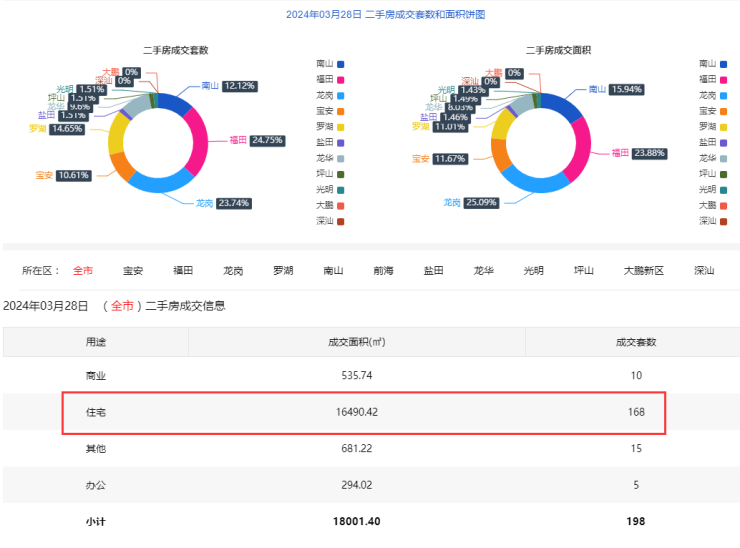Click the 15.94% label on the 成交面积 chart
The height and width of the screenshot is (548, 740).
[625, 89]
